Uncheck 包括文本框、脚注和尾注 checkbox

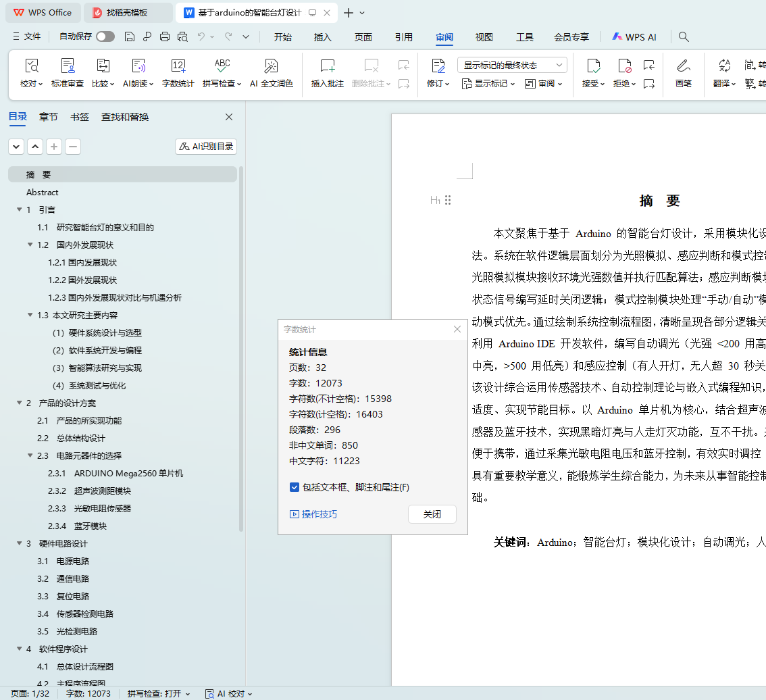point(295,487)
